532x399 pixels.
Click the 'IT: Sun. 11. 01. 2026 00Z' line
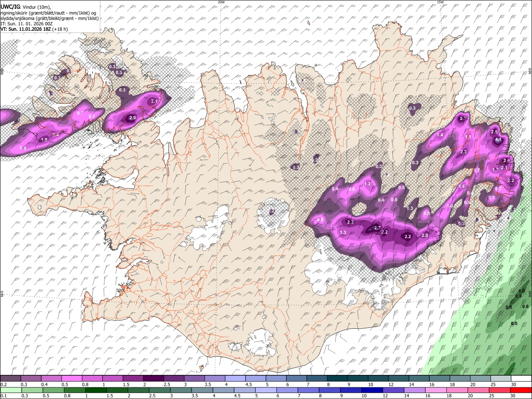[x=27, y=24]
